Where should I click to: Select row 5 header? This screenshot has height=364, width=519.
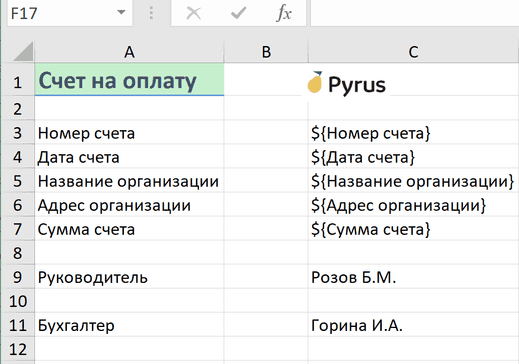pos(18,180)
